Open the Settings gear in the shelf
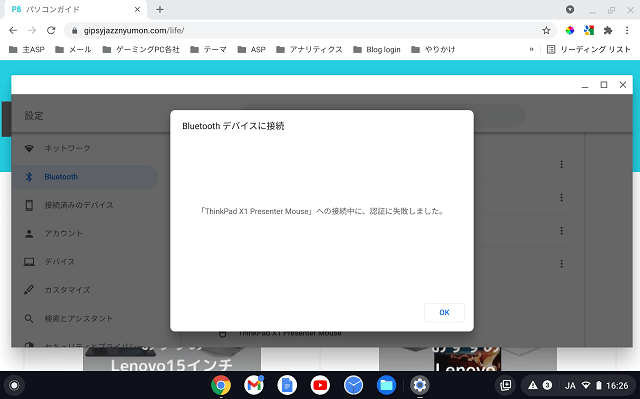 (x=420, y=385)
